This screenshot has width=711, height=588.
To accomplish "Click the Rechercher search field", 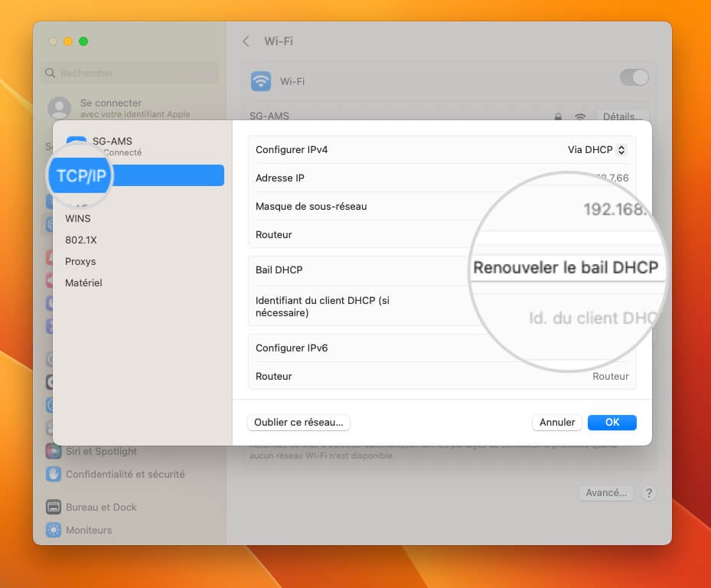I will click(x=130, y=73).
